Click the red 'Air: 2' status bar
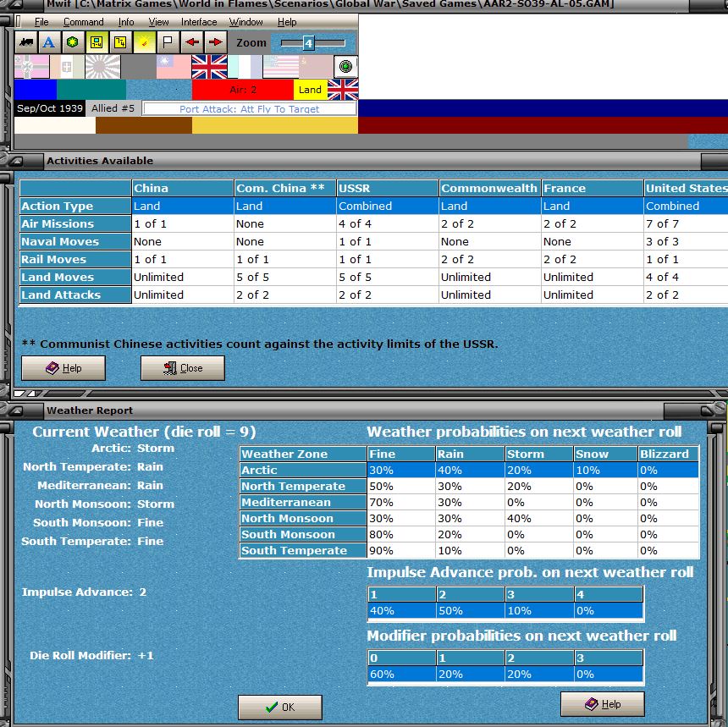This screenshot has width=728, height=727. pyautogui.click(x=243, y=90)
